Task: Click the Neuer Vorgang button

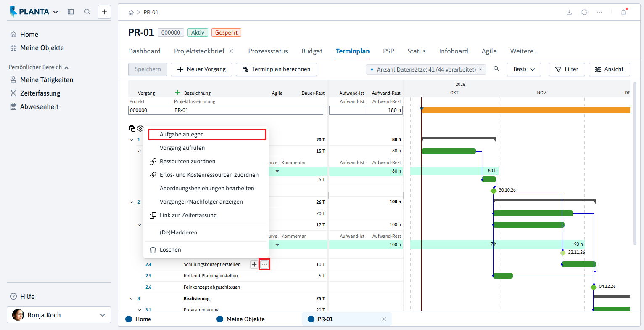Action: click(x=201, y=69)
